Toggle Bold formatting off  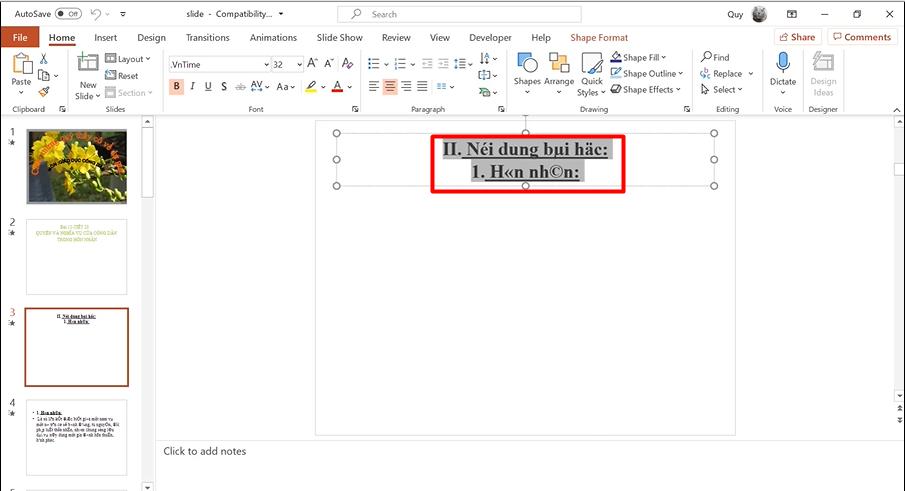(177, 87)
